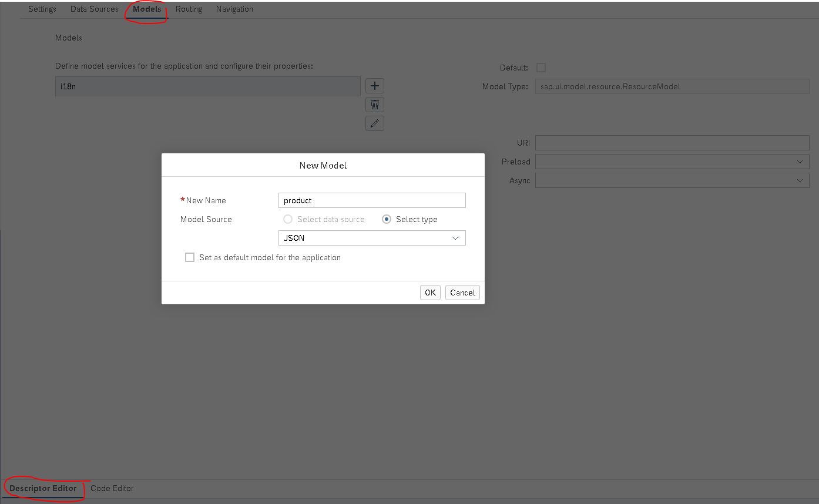Click the plus icon to add model
Screen dimensions: 819x504
[374, 86]
